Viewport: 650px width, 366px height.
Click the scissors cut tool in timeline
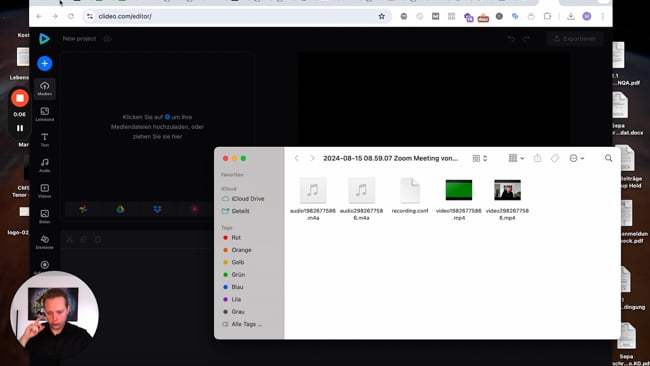pos(70,240)
